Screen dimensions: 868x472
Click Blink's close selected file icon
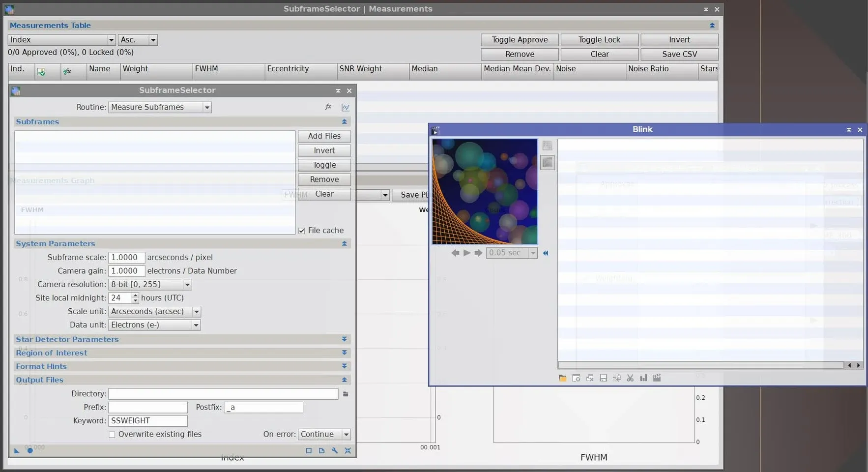pyautogui.click(x=576, y=378)
